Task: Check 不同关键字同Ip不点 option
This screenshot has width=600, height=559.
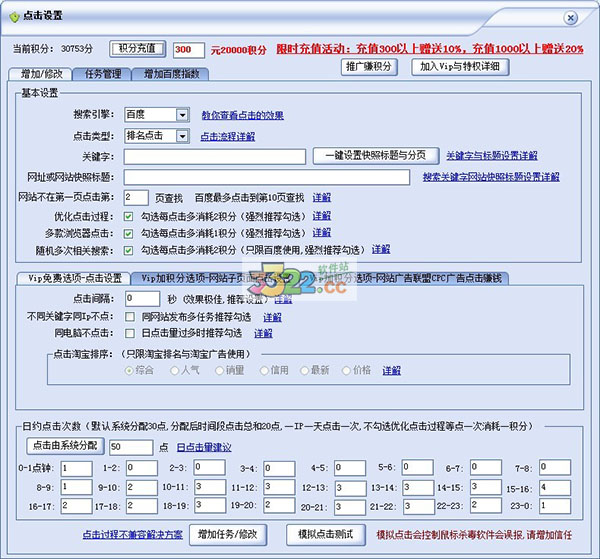Action: tap(130, 317)
